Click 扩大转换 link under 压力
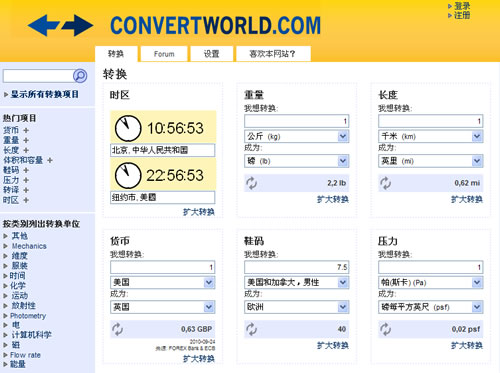This screenshot has height=373, width=500. click(x=467, y=346)
